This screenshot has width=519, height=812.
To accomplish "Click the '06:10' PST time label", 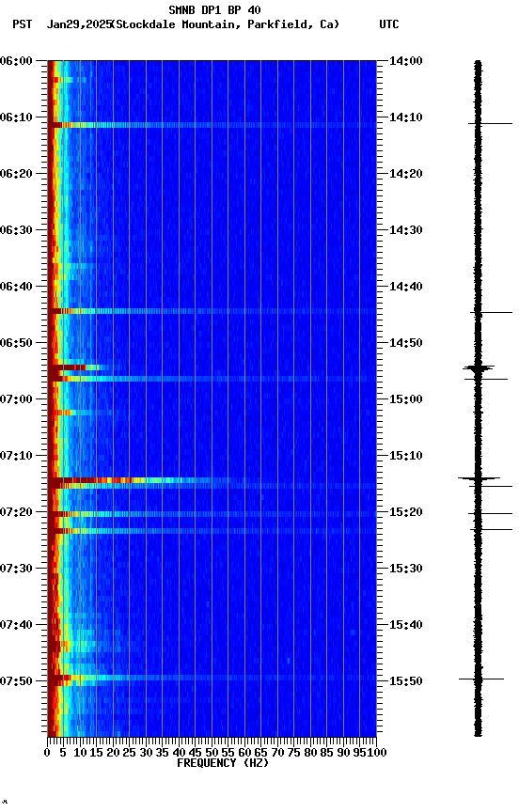I will (x=16, y=117).
